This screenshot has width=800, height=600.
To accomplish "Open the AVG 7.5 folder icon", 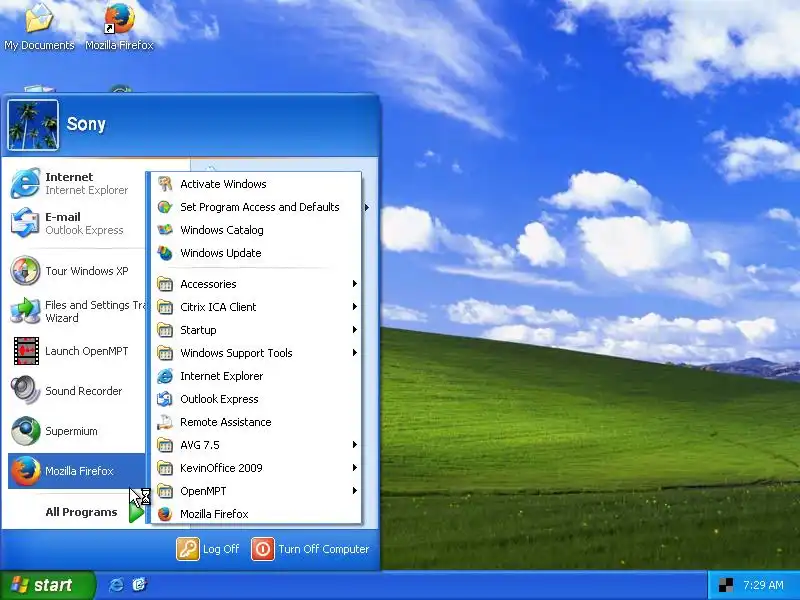I will click(165, 445).
